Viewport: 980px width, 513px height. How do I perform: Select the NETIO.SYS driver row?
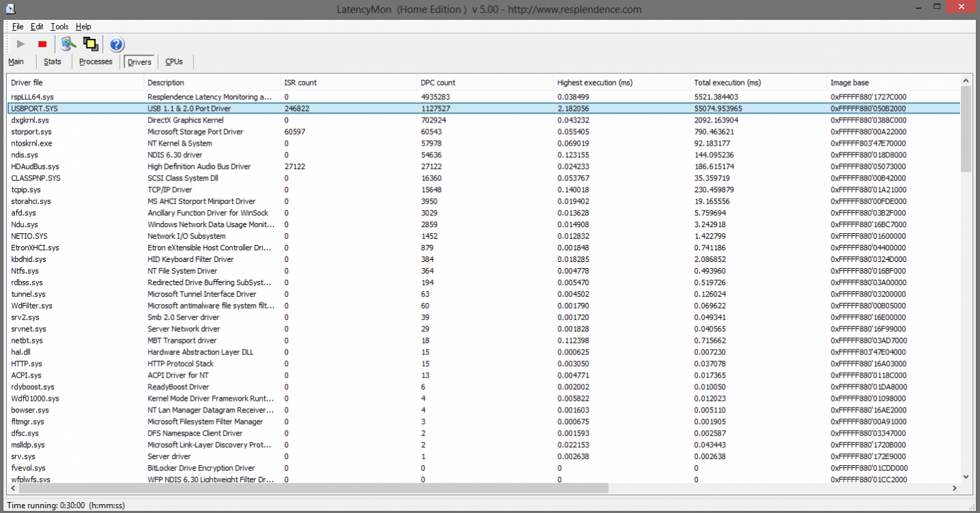(484, 237)
